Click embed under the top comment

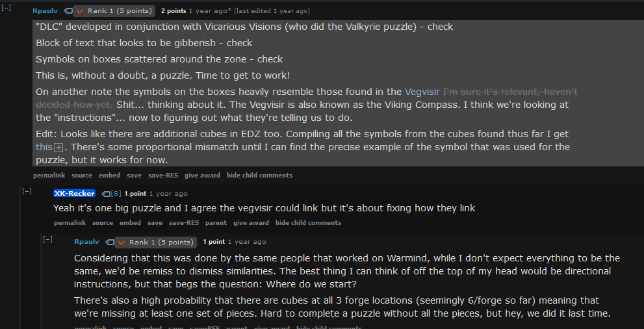109,176
